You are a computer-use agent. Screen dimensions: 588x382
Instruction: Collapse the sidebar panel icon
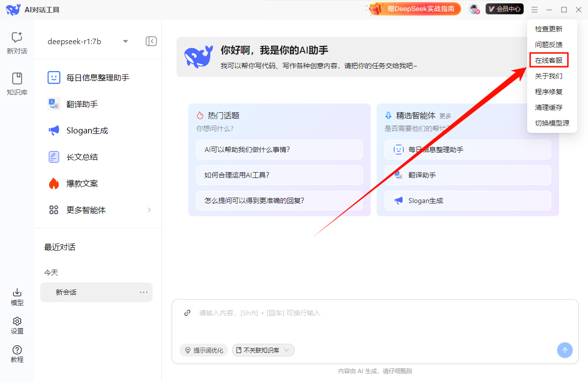tap(151, 41)
